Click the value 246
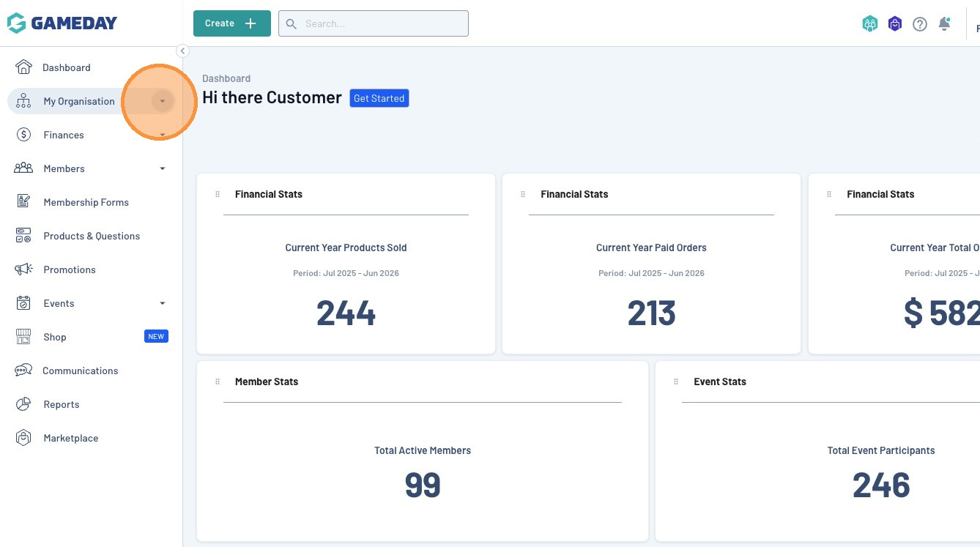The height and width of the screenshot is (547, 980). click(881, 485)
